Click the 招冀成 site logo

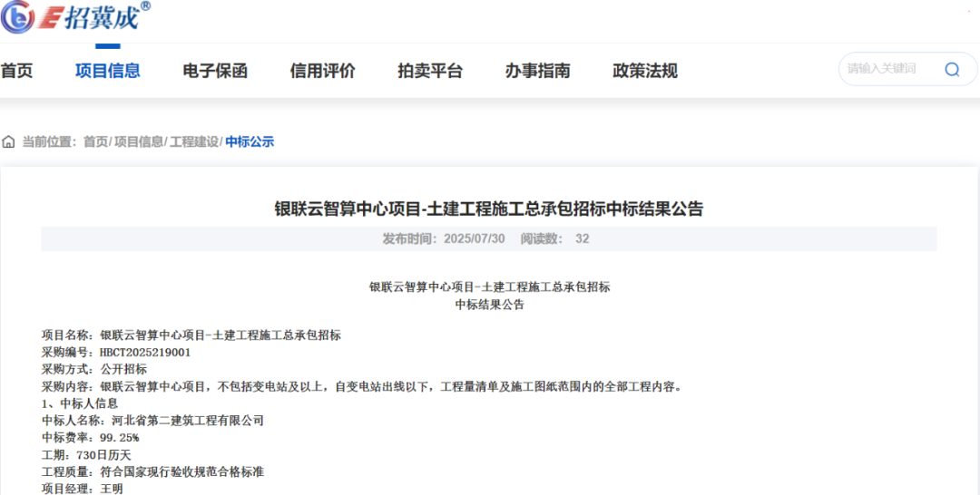[76, 16]
